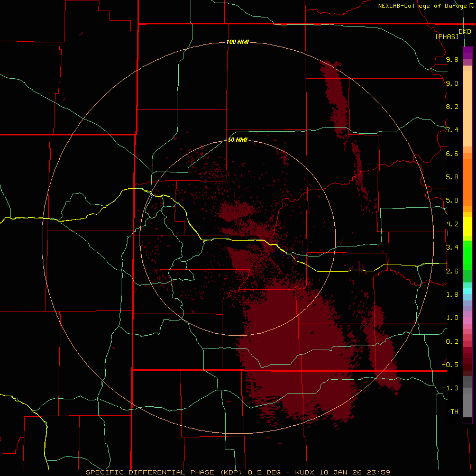Image resolution: width=476 pixels, height=476 pixels.
Task: Click the -0.5 value on color scale
Action: [450, 365]
